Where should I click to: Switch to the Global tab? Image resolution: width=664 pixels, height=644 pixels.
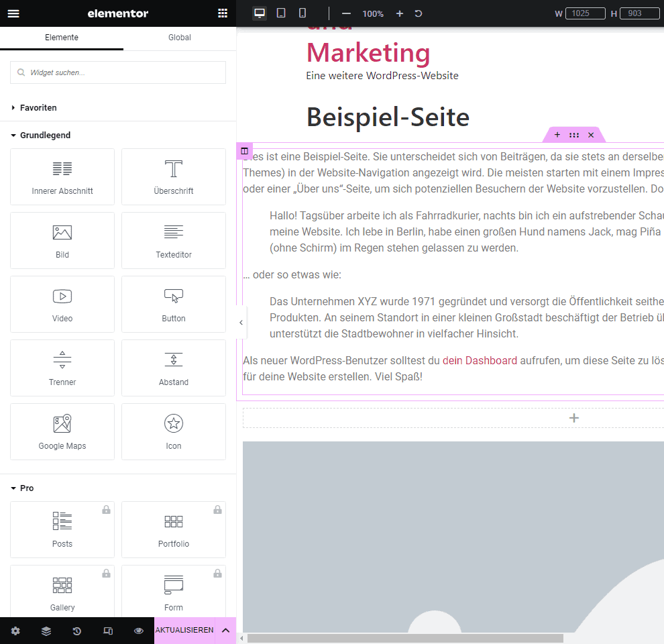pos(180,38)
